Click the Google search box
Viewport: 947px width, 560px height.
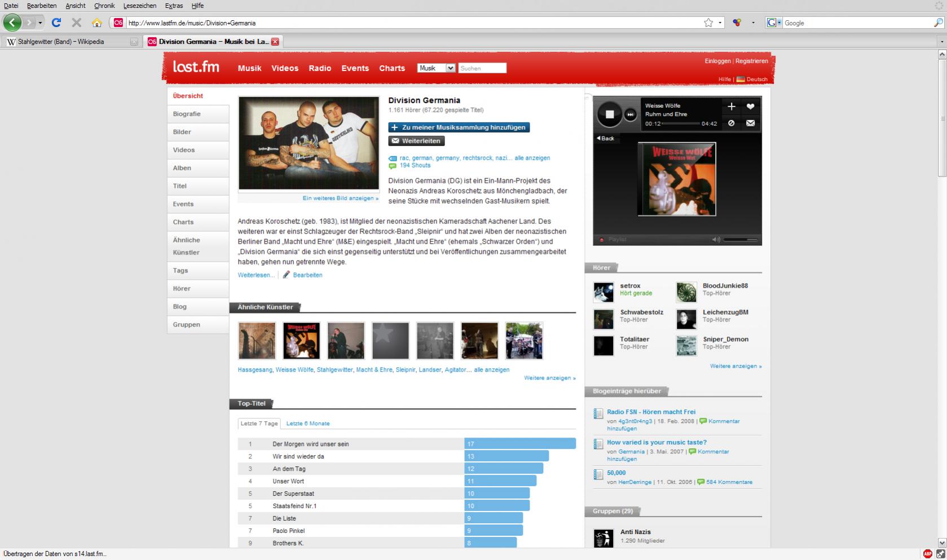[x=857, y=23]
